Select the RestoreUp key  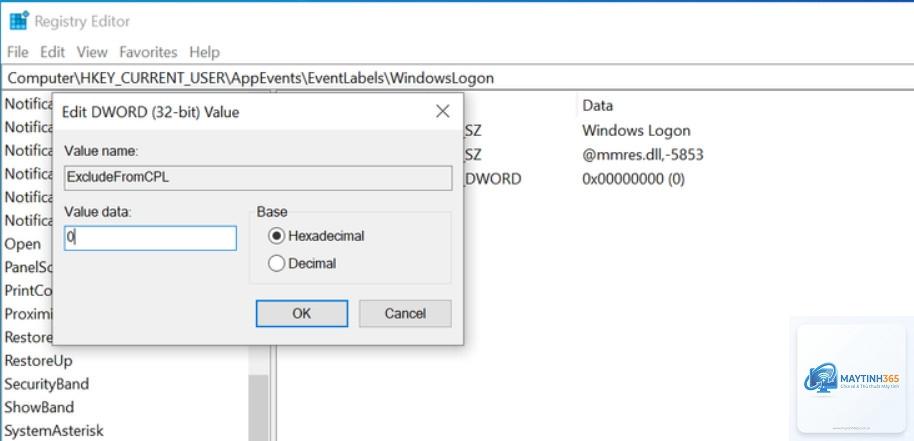pos(38,361)
